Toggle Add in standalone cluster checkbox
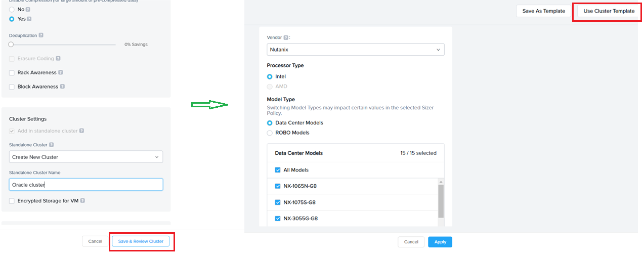 pos(12,131)
